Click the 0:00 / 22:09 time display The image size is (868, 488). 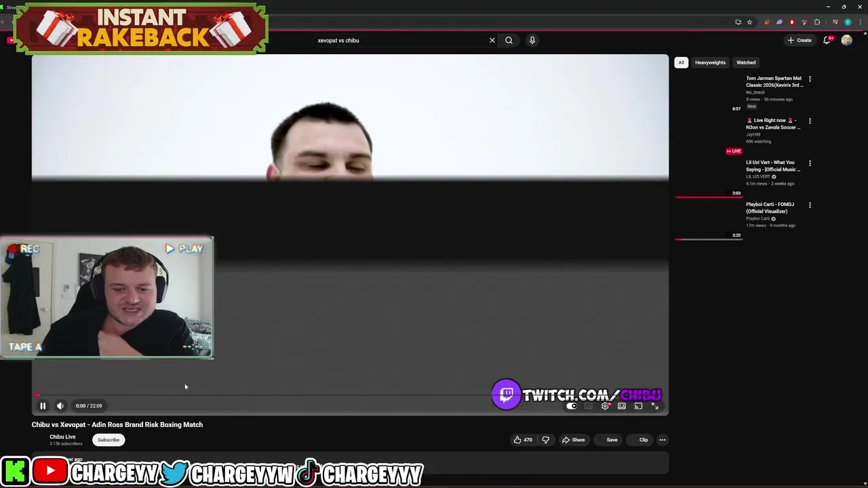[x=89, y=406]
